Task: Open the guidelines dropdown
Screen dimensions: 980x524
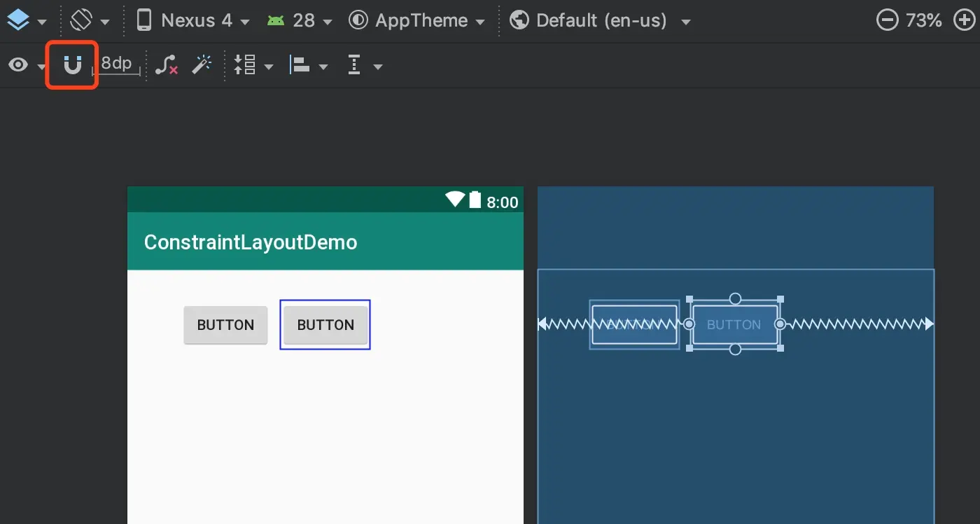Action: click(365, 66)
